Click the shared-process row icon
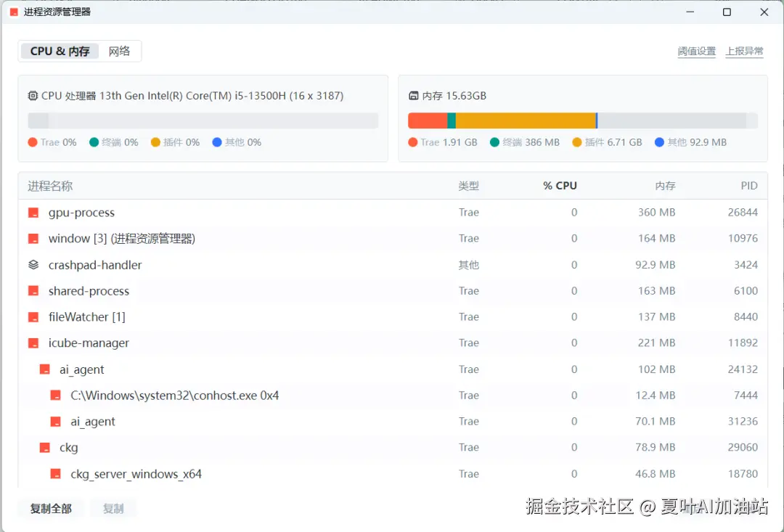The image size is (784, 532). [x=33, y=290]
